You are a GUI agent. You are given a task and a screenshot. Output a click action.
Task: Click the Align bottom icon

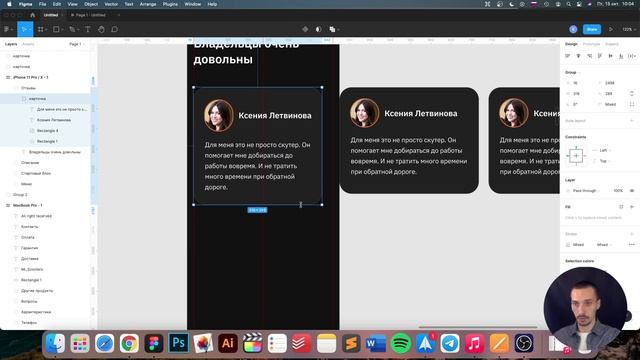tap(621, 56)
